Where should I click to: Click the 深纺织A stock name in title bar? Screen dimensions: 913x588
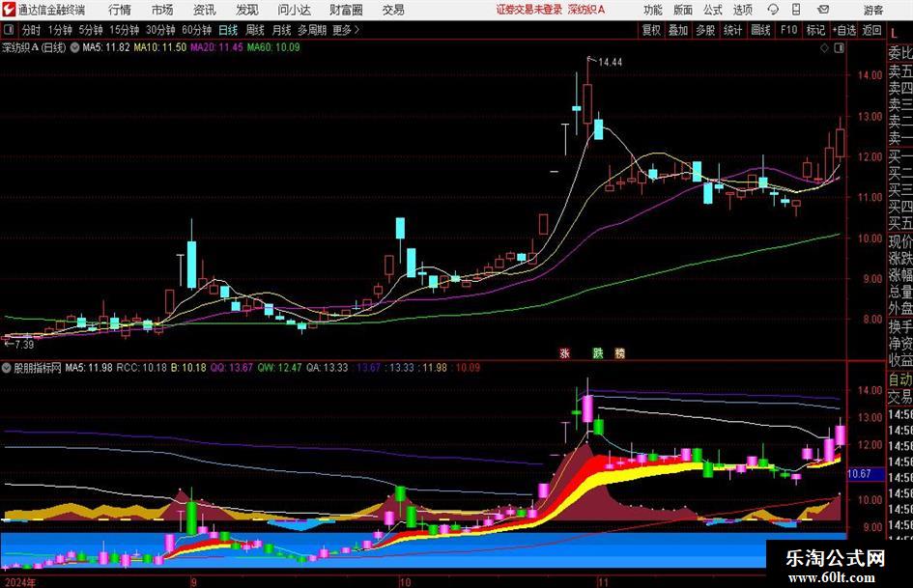[x=586, y=10]
